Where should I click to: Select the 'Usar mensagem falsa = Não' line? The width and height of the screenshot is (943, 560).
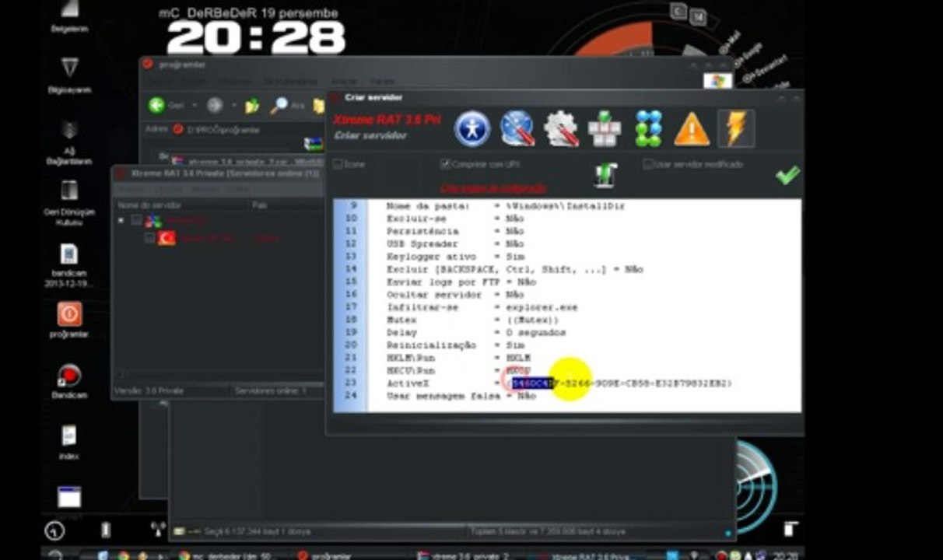point(461,396)
